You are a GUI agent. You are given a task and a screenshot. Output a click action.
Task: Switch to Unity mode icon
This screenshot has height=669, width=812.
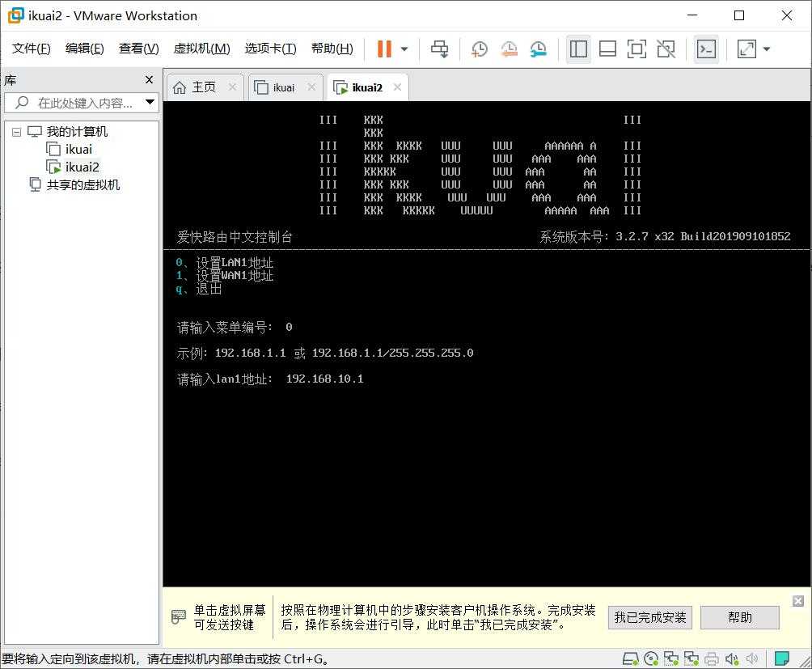tap(666, 49)
